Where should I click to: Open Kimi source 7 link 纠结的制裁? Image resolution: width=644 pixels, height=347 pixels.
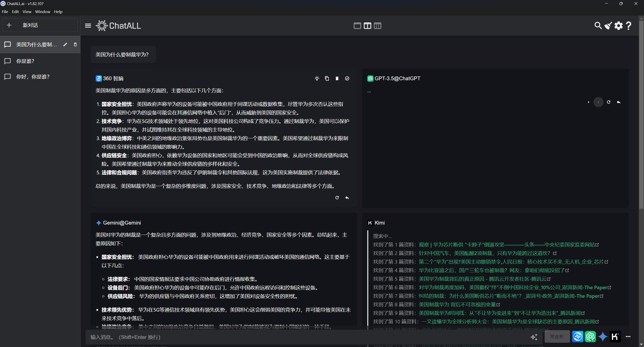[511, 296]
